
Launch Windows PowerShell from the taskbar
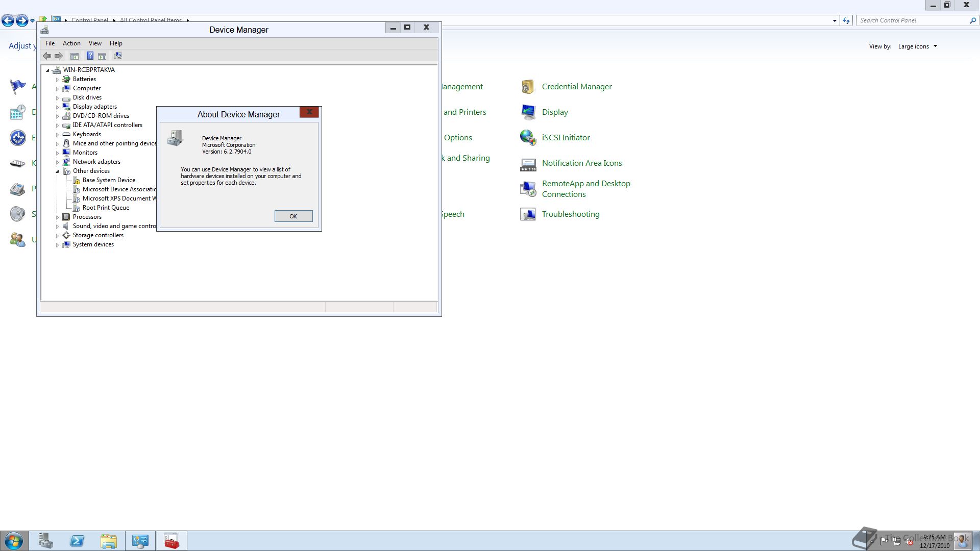pos(77,541)
